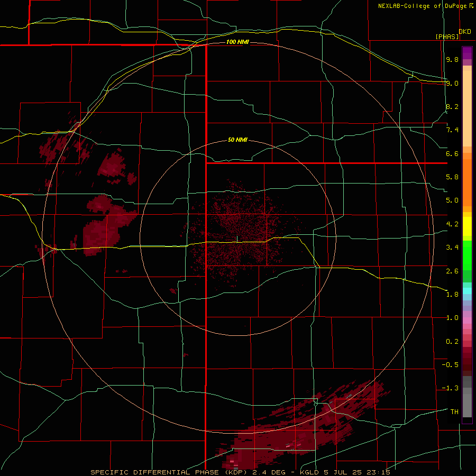Click the NEXLAB-College of DuPage label
The width and height of the screenshot is (476, 476).
click(422, 6)
